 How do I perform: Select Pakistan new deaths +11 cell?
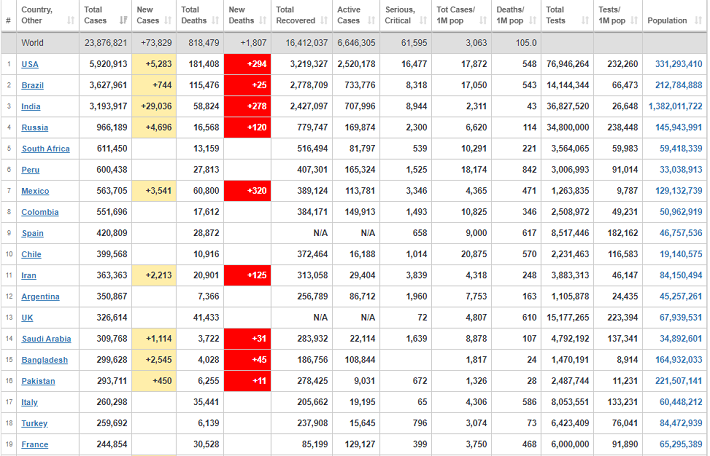pos(247,381)
